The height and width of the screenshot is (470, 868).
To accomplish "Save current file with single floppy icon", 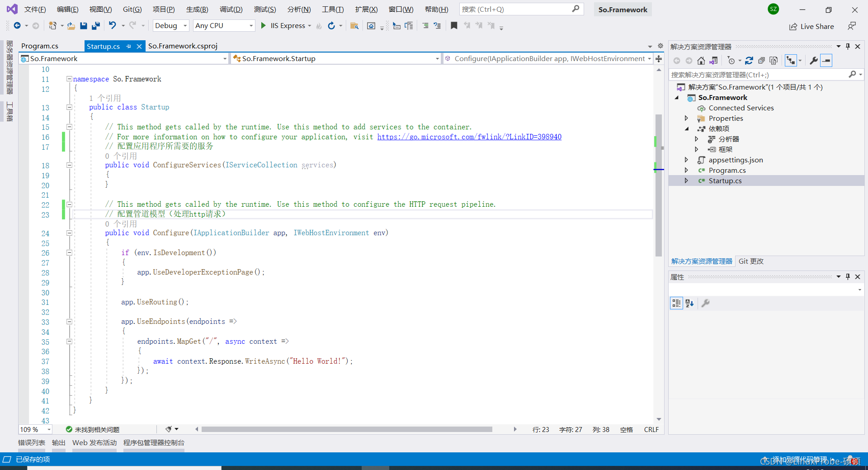I will tap(83, 26).
